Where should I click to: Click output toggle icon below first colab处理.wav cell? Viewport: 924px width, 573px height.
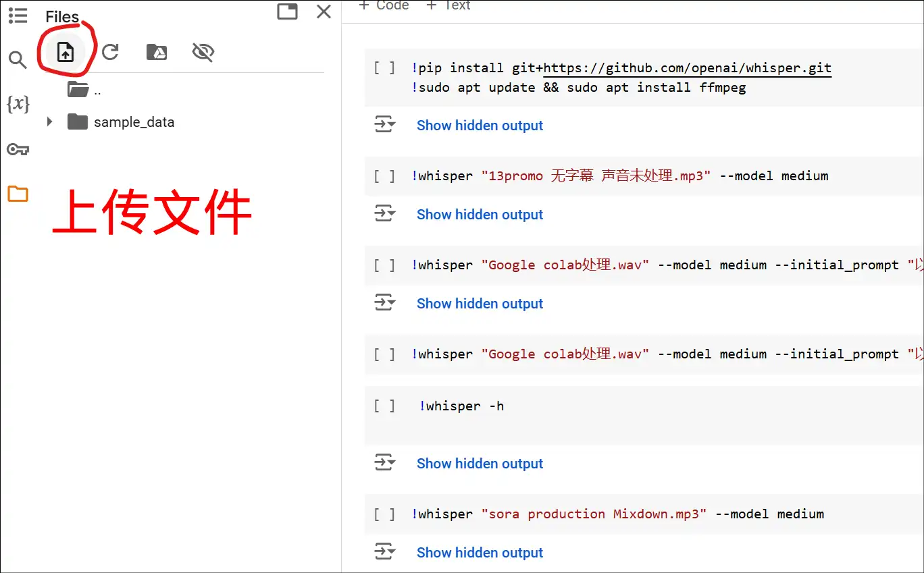coord(385,303)
